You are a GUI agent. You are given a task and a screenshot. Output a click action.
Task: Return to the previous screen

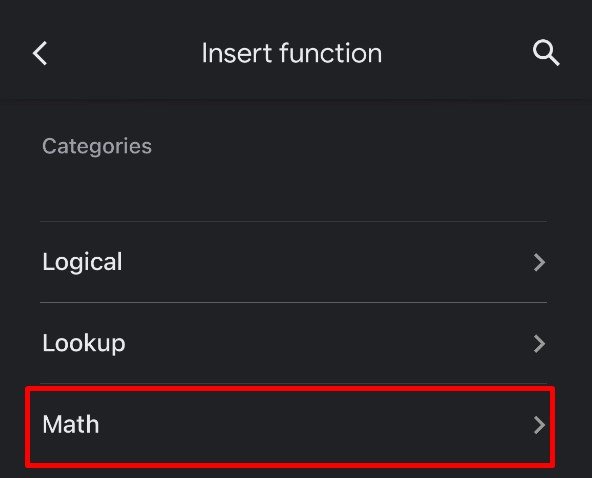[40, 53]
